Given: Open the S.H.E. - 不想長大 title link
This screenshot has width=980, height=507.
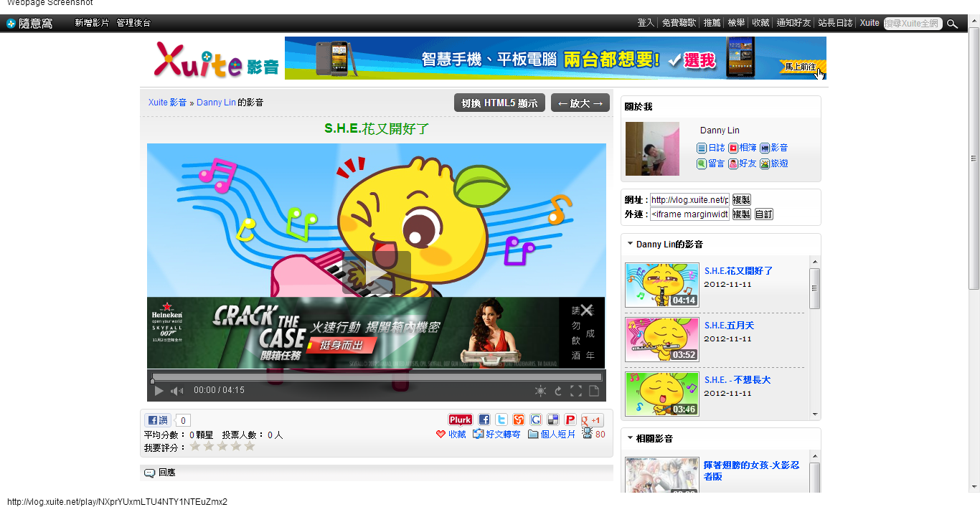Looking at the screenshot, I should (738, 380).
